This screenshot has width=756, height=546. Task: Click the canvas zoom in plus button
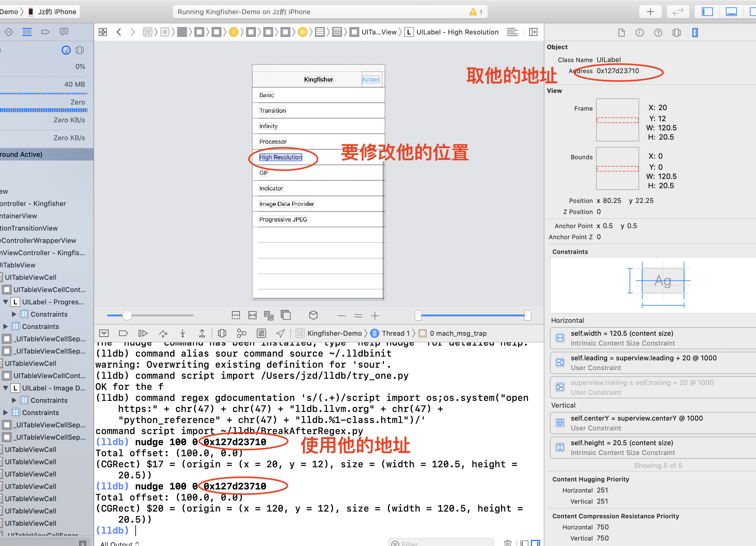(375, 315)
